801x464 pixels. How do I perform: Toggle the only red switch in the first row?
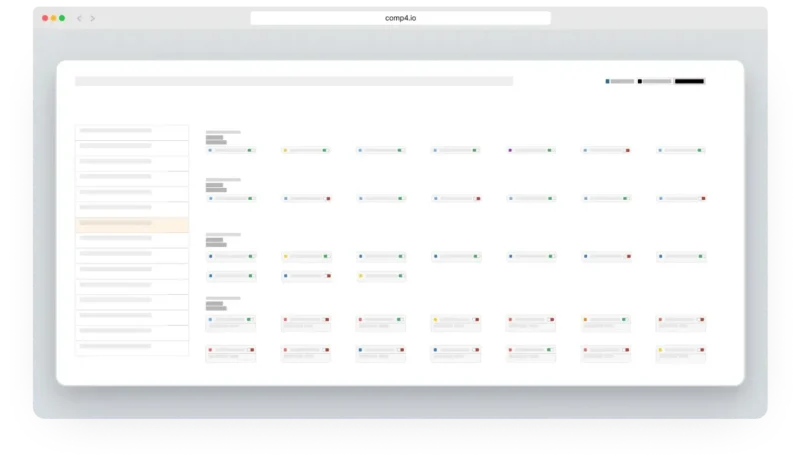point(627,150)
